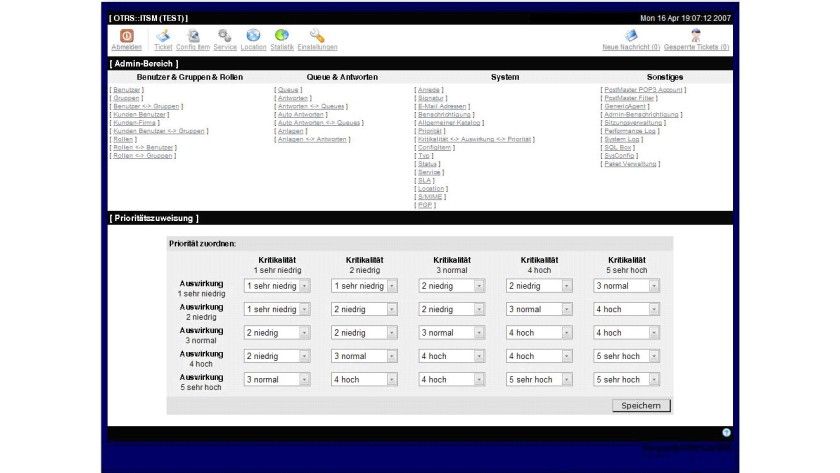Open dropdown for Auswirkung 5 sehr hoch, Kritikalität 5
The width and height of the screenshot is (840, 473).
tap(626, 379)
